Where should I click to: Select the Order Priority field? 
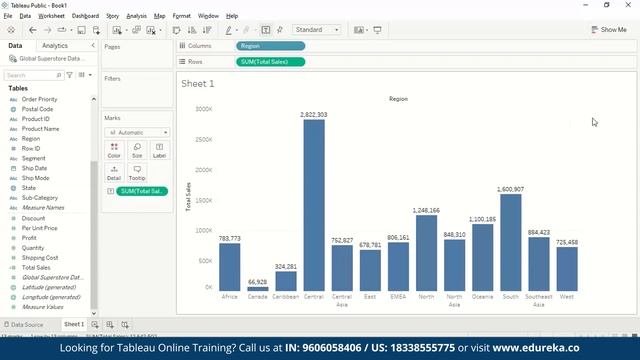[x=40, y=99]
